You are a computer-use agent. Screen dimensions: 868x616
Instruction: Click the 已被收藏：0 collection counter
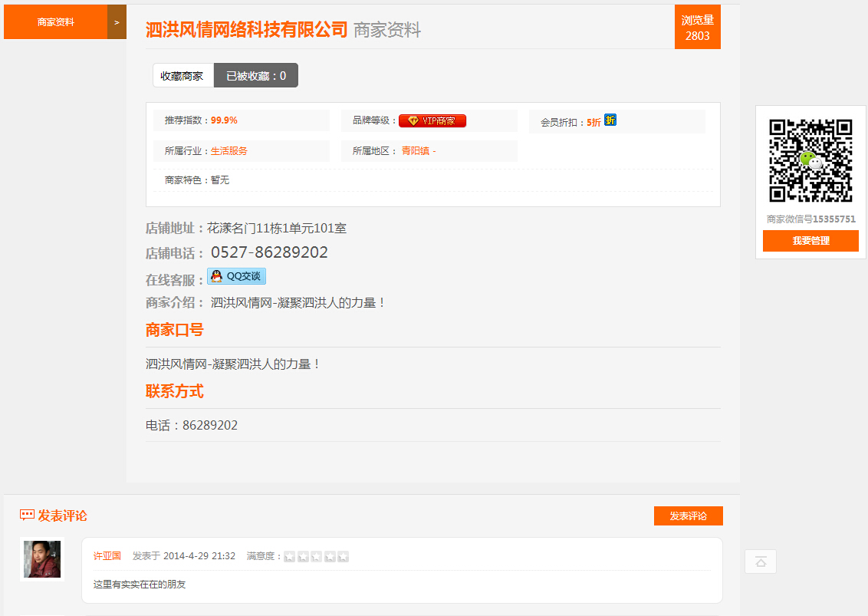tap(255, 75)
